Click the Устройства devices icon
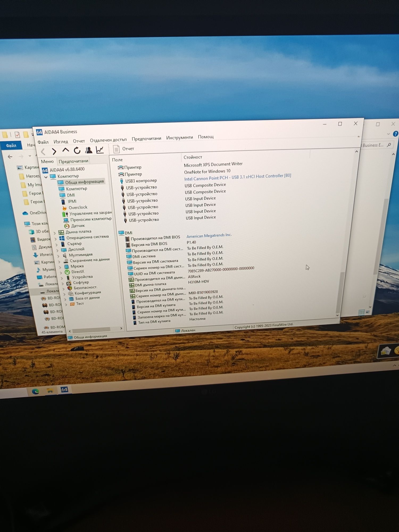399x532 pixels. 68,277
